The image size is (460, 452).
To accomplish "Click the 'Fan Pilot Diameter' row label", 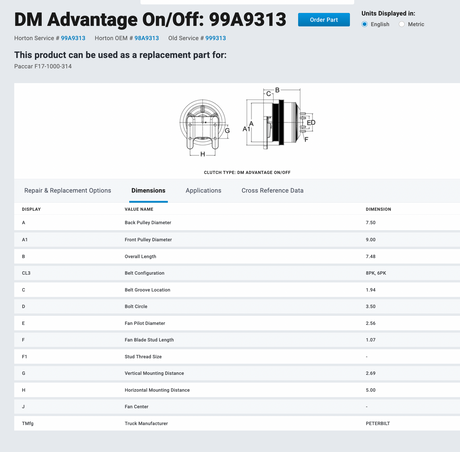I will pyautogui.click(x=145, y=323).
